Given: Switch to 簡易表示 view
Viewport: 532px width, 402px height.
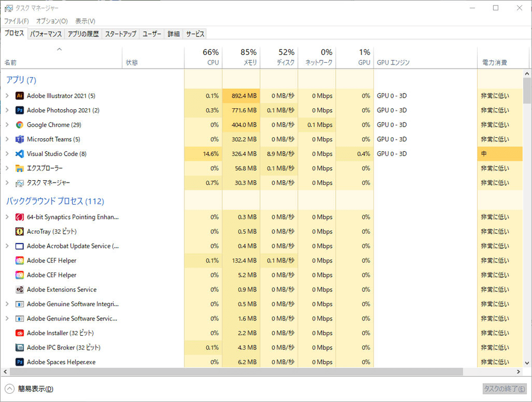Looking at the screenshot, I should click(x=30, y=388).
